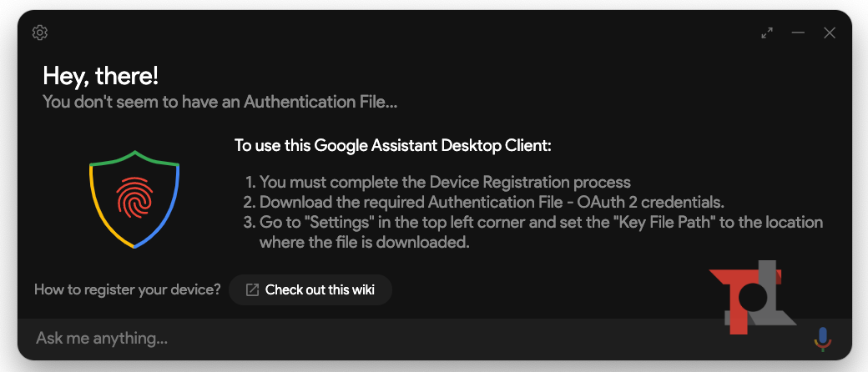
Task: Click the "where the file is downloaded" line
Action: 365,243
